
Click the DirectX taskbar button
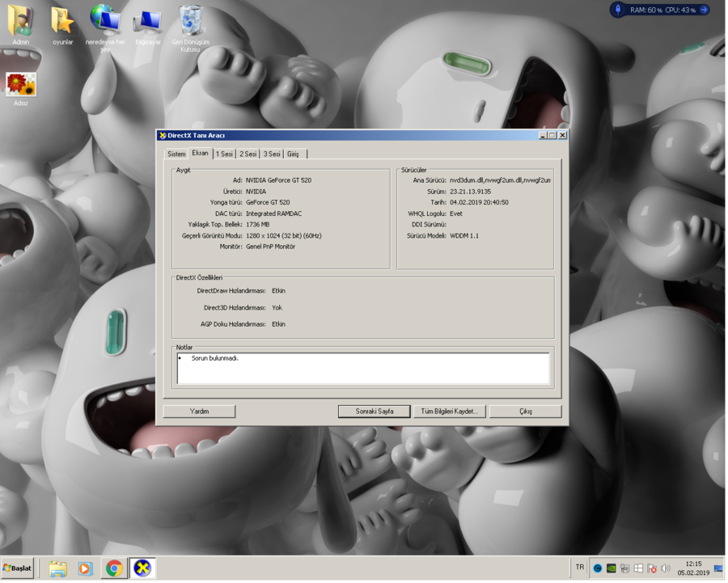coord(142,568)
